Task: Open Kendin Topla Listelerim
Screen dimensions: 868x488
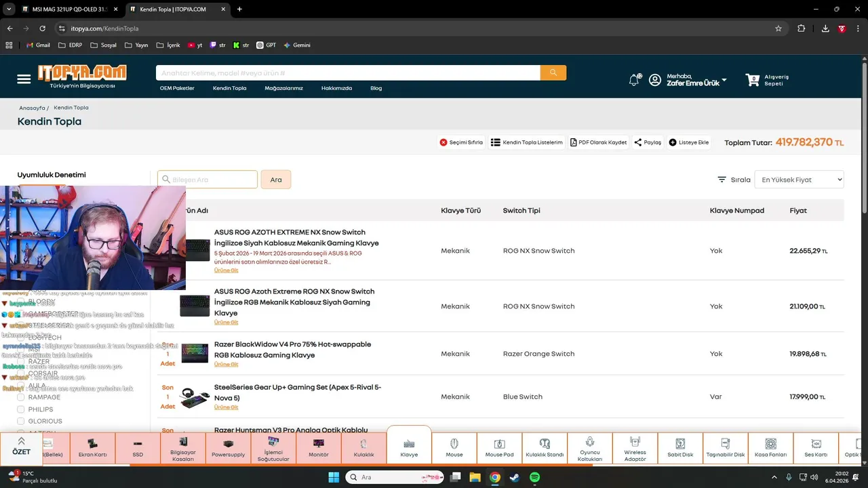Action: click(527, 142)
